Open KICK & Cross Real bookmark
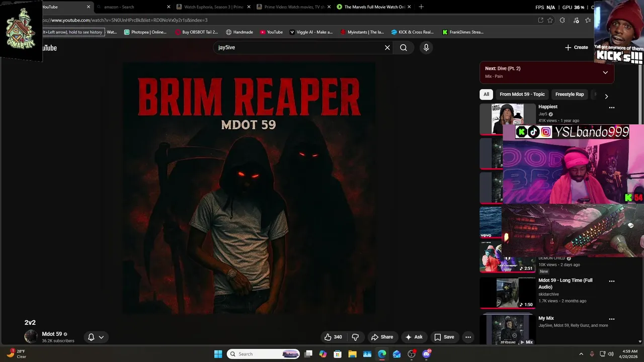 pos(412,32)
